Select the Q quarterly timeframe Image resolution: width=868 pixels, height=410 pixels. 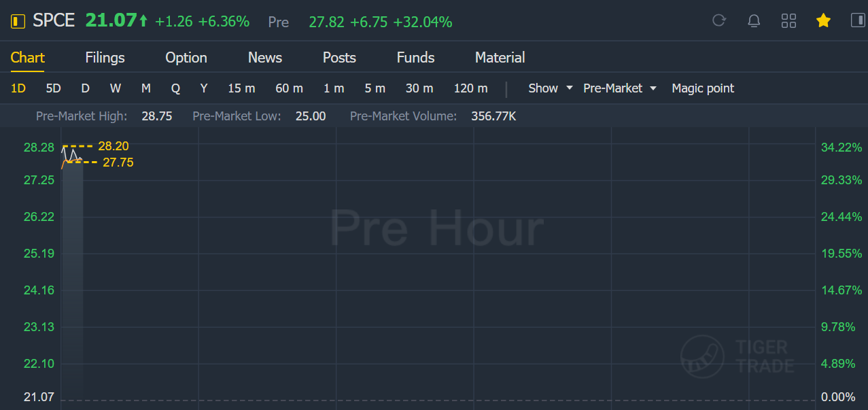pyautogui.click(x=175, y=88)
